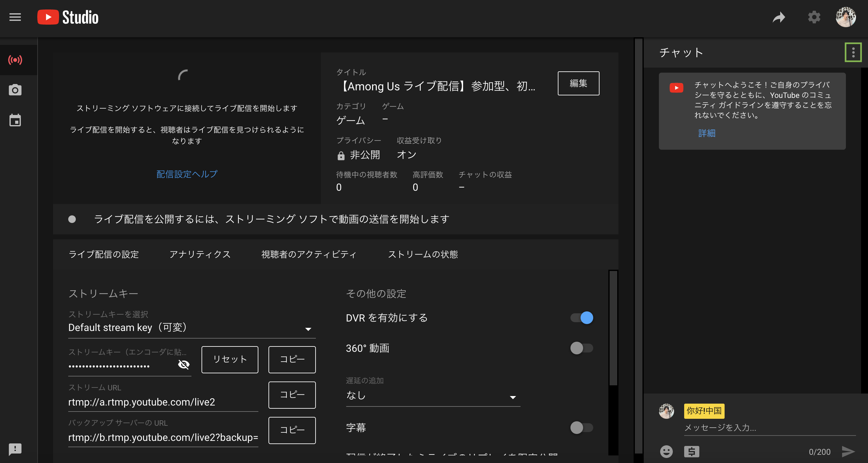
Task: Click the 詳細 link in chat
Action: [707, 134]
